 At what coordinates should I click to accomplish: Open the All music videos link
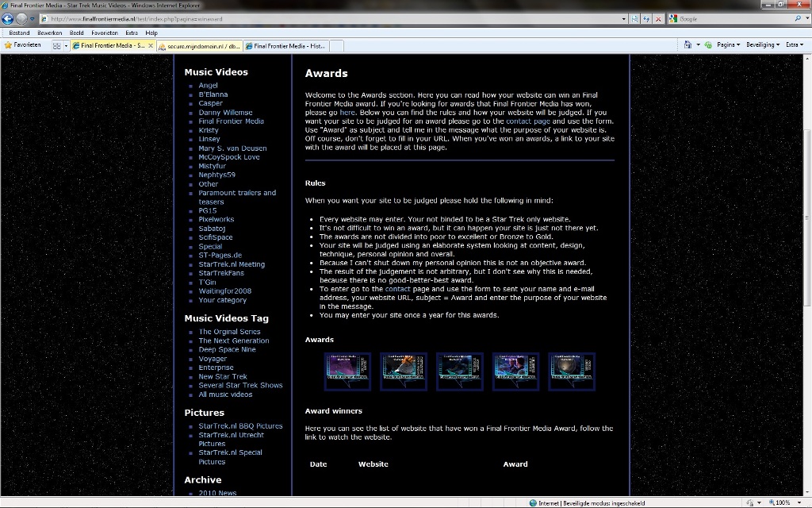tap(225, 394)
